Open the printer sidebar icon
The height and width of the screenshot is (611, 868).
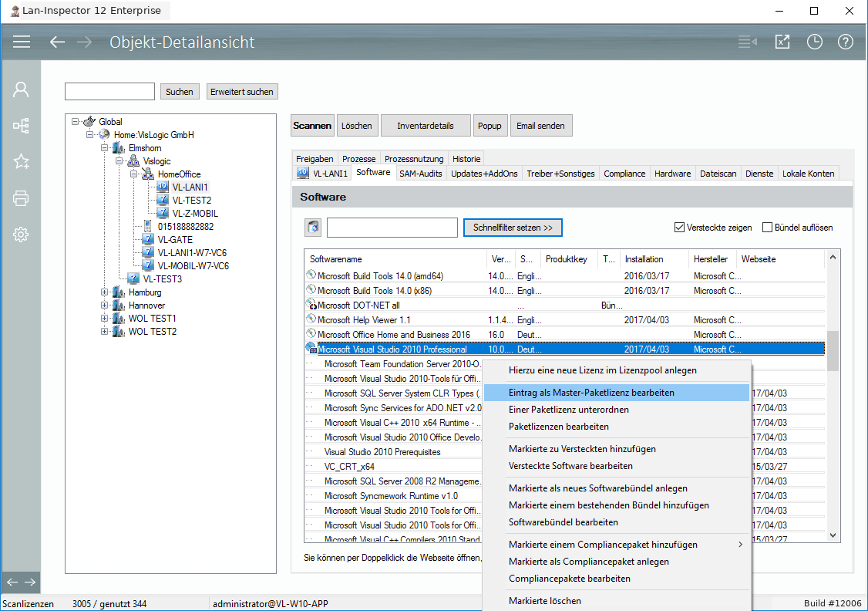pos(21,197)
